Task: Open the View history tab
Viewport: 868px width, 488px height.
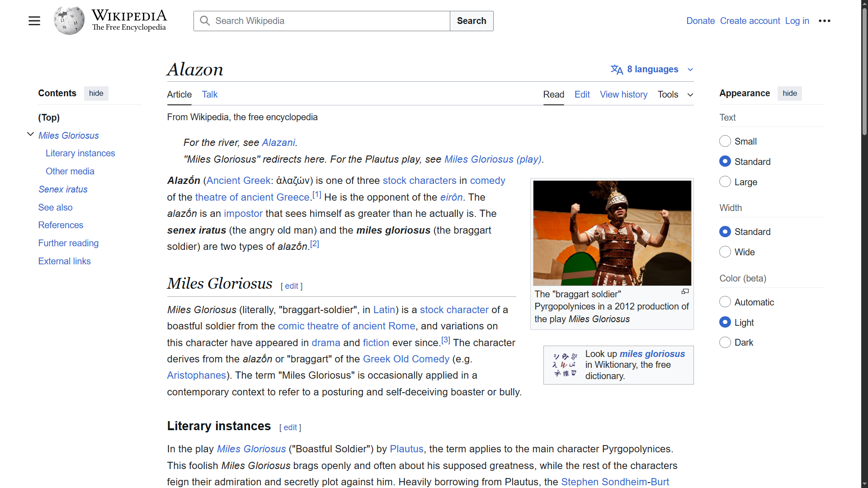Action: tap(623, 94)
